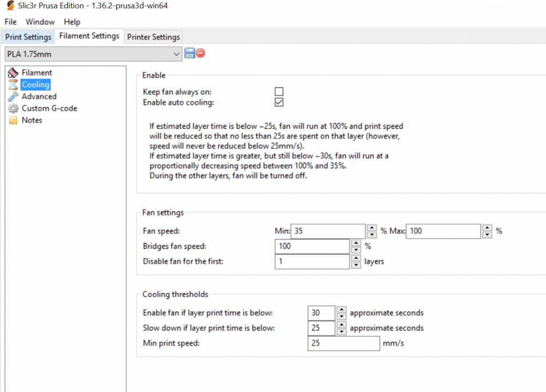Switch to the Printer Settings tab
The width and height of the screenshot is (546, 392).
tap(153, 37)
